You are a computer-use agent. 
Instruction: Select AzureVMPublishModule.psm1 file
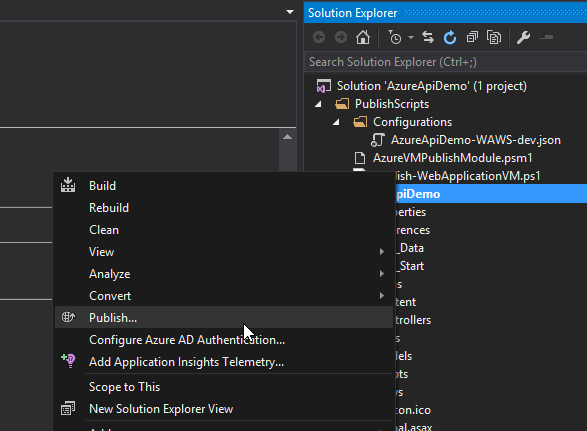(452, 158)
